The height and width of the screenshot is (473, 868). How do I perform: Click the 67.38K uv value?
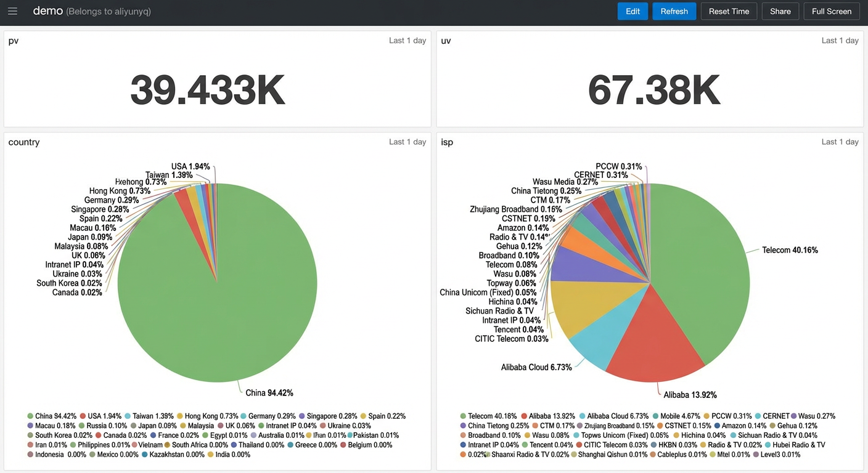pyautogui.click(x=654, y=91)
